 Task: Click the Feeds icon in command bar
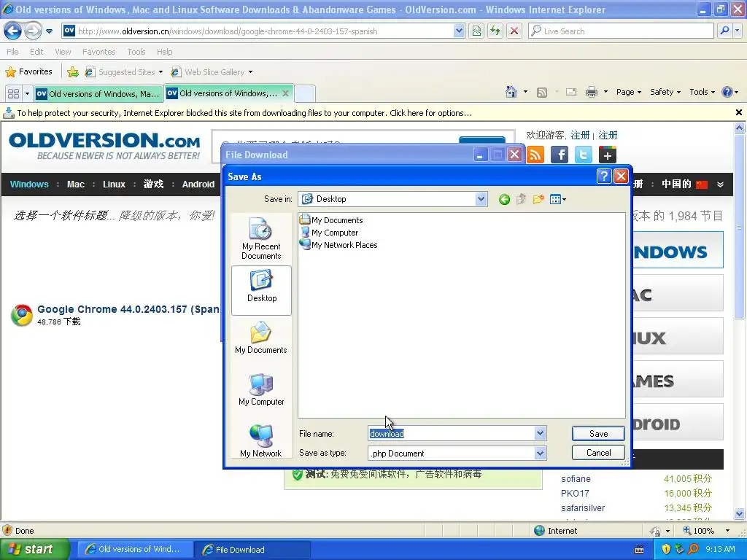point(542,93)
